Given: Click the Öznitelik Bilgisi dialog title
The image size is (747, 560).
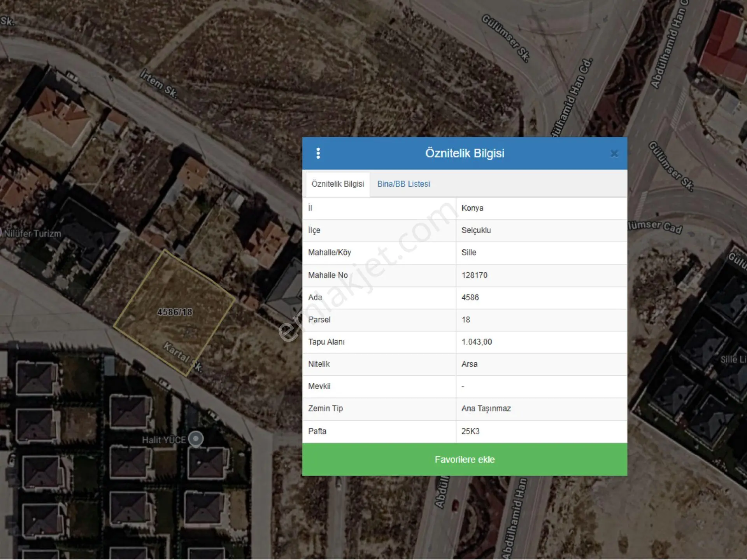Looking at the screenshot, I should point(465,153).
